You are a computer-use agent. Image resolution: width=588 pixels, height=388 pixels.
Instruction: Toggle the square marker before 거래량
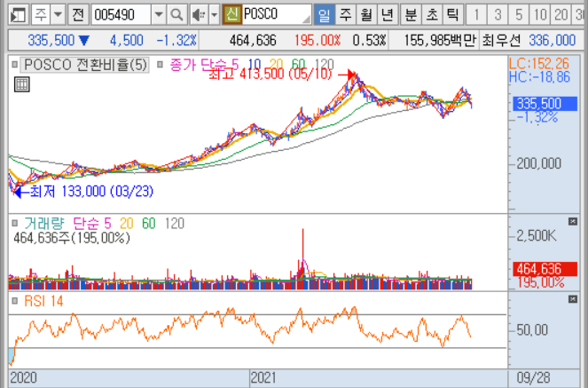pyautogui.click(x=14, y=223)
